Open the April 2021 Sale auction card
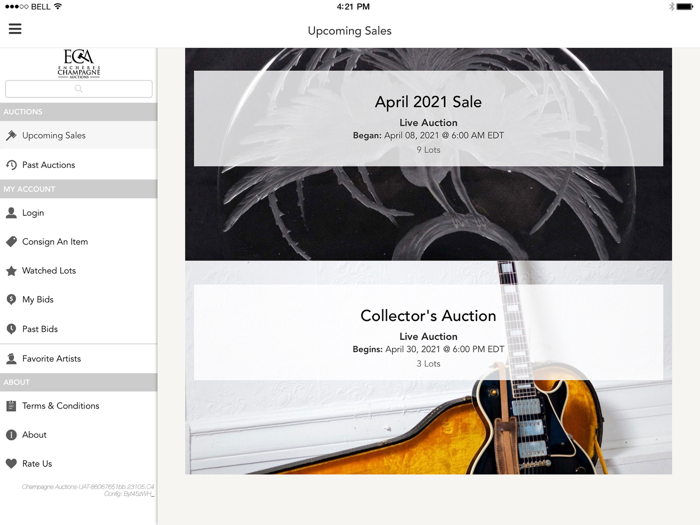Screen dimensions: 700x525 click(x=428, y=119)
